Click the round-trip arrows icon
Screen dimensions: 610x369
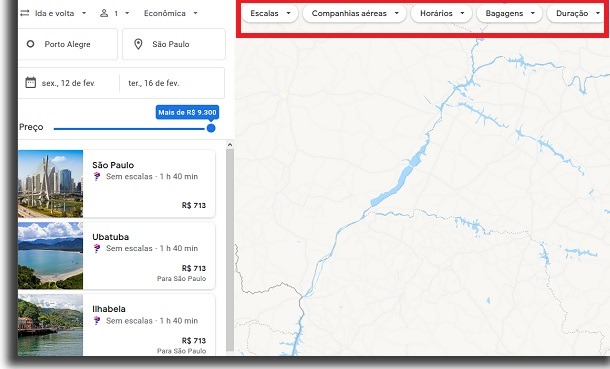coord(25,13)
